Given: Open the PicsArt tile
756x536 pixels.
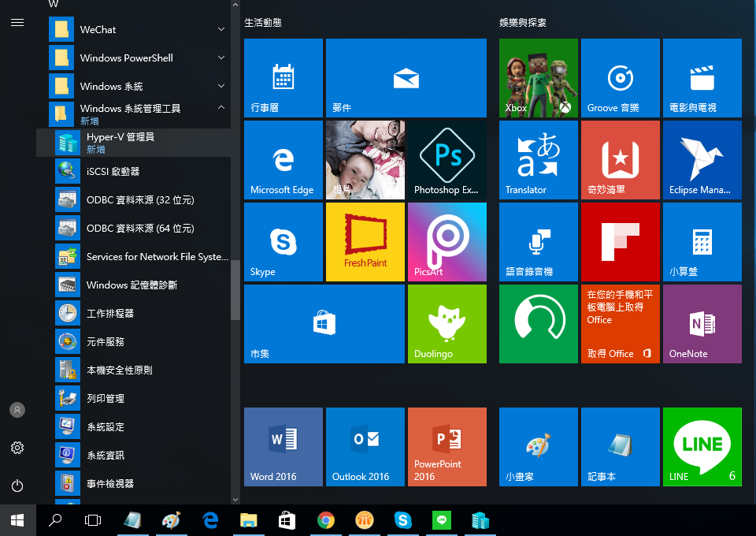Looking at the screenshot, I should pos(447,242).
